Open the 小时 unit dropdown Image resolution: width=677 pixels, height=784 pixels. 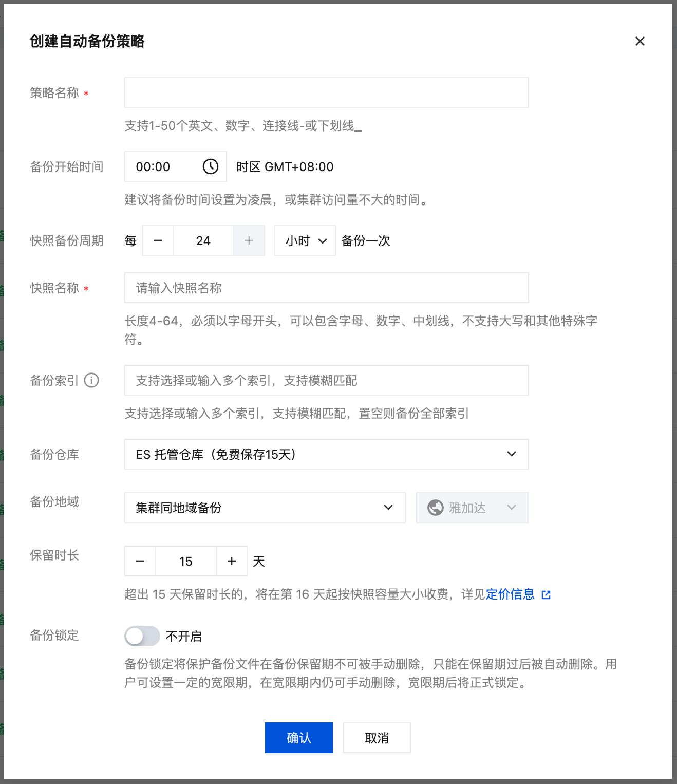tap(305, 240)
